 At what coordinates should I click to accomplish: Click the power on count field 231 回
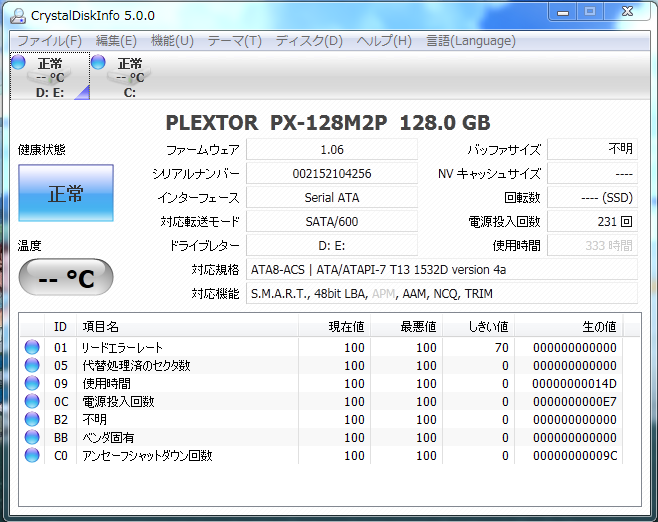tap(593, 221)
